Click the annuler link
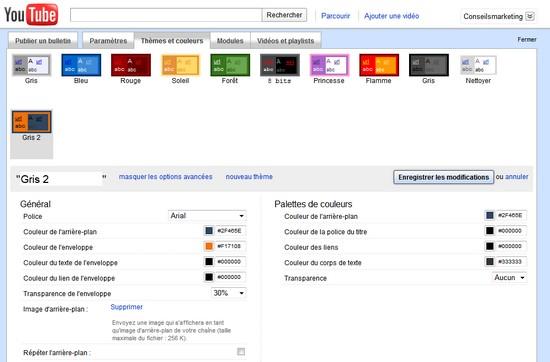Image resolution: width=550 pixels, height=362 pixels. [517, 177]
